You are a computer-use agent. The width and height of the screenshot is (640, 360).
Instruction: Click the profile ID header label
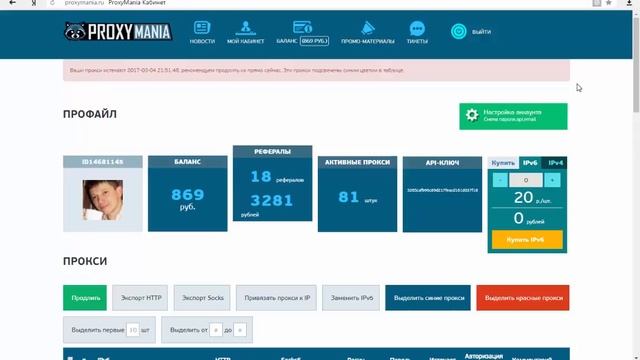coord(102,162)
